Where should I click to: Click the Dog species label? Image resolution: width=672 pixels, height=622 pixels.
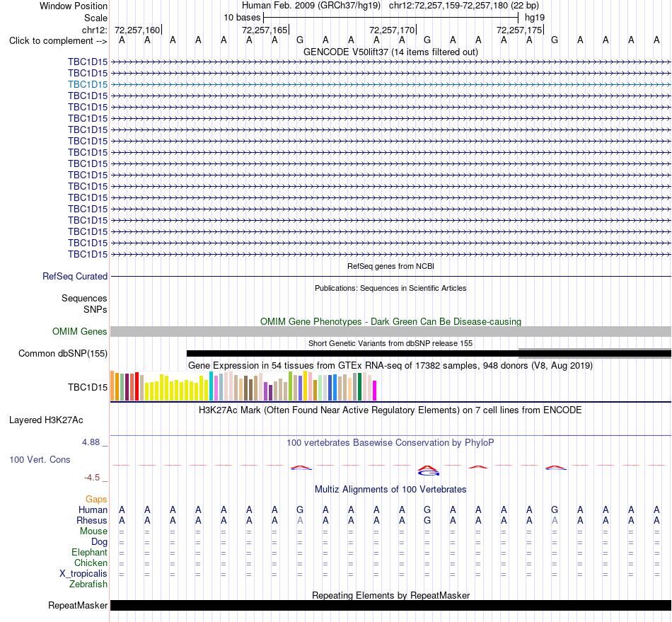99,542
